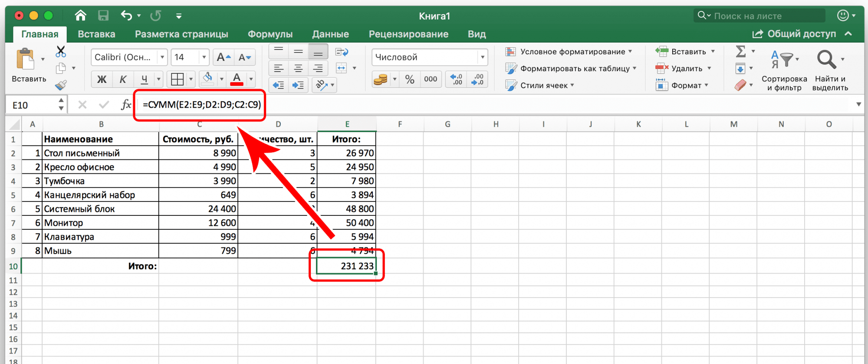Open the Calibri font name dropdown
This screenshot has height=364, width=868.
[x=162, y=57]
